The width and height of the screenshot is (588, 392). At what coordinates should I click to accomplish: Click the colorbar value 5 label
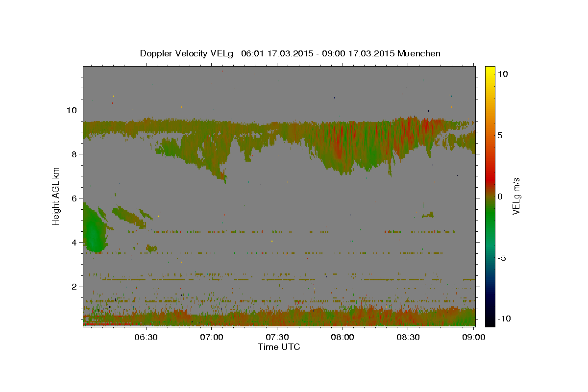coord(500,135)
